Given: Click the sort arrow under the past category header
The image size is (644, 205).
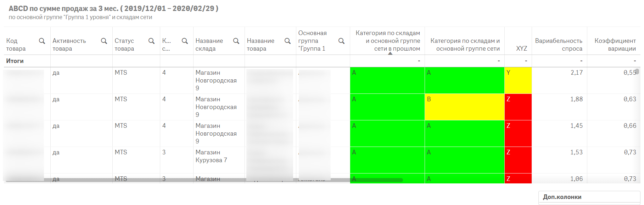Looking at the screenshot, I should click(x=390, y=53).
